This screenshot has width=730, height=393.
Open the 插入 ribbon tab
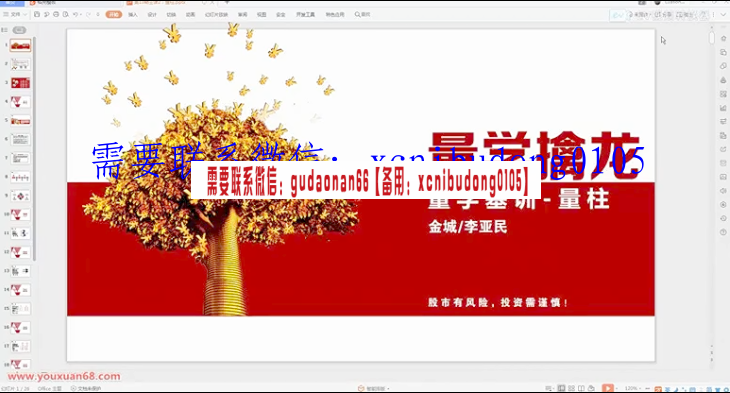(133, 14)
